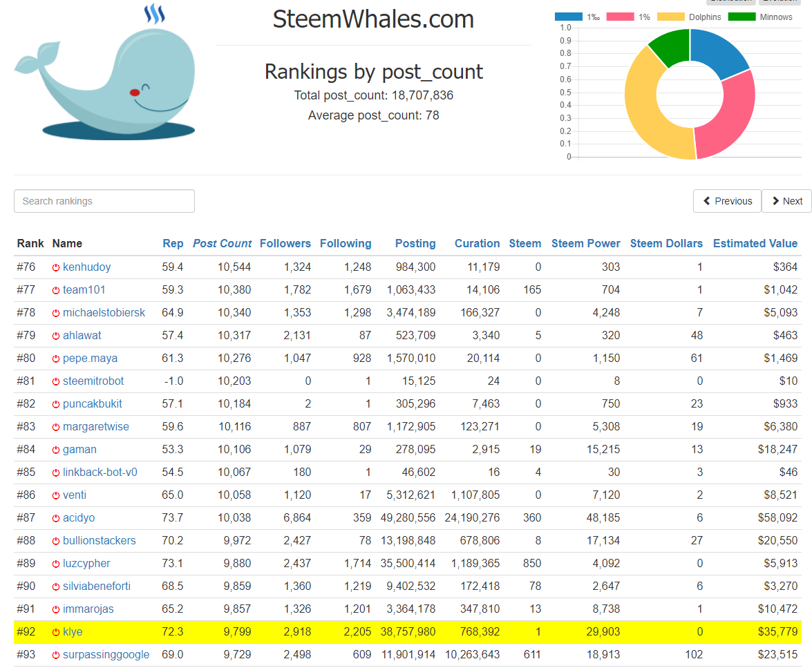
Task: Click the power icon beside venti
Action: click(x=56, y=495)
